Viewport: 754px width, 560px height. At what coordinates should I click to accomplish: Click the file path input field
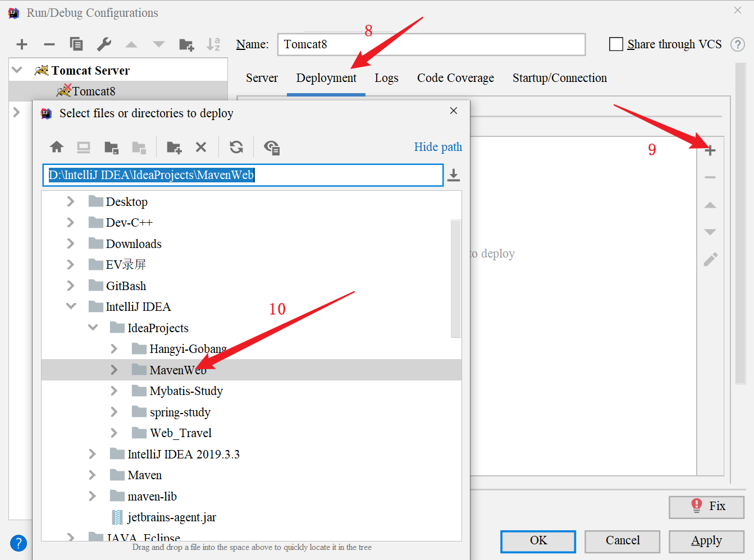click(x=243, y=175)
